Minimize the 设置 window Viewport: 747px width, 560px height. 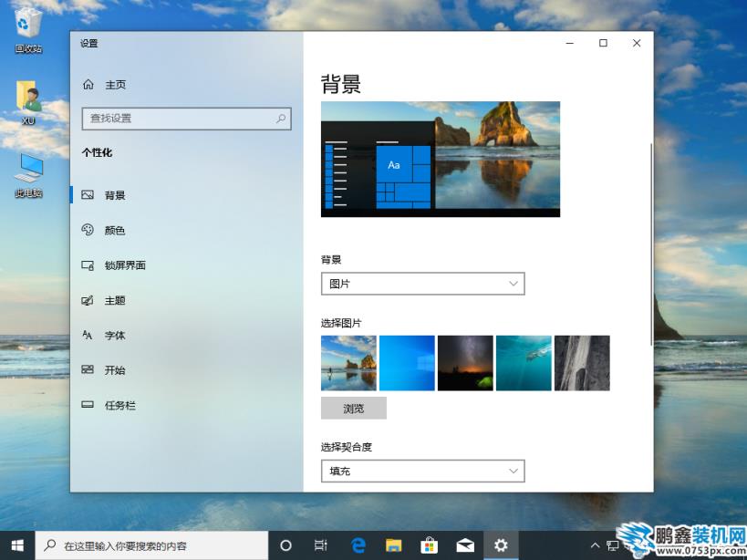570,44
